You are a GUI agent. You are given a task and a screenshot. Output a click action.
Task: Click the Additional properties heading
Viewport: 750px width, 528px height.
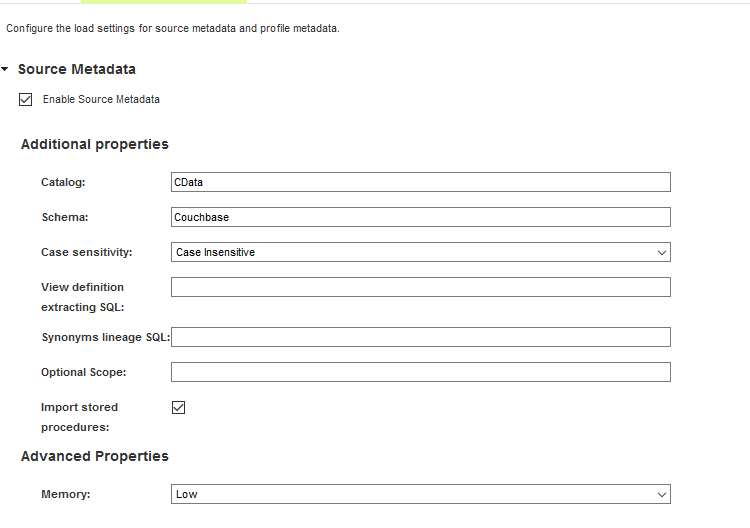[x=95, y=144]
